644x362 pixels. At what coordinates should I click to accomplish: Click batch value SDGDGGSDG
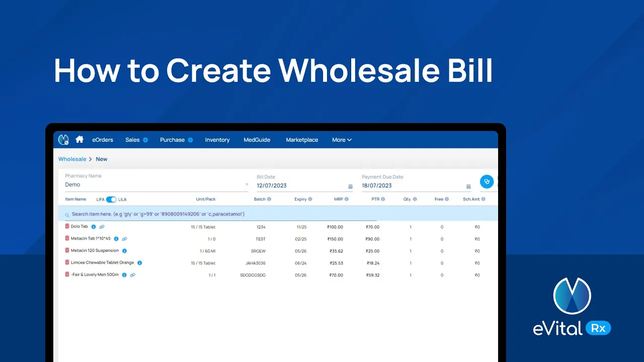tap(253, 275)
